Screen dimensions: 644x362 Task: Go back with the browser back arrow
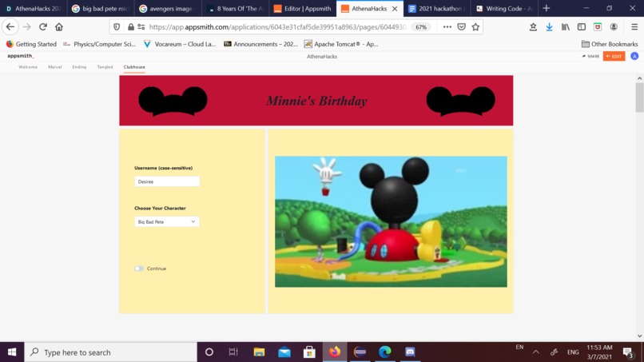click(x=10, y=26)
